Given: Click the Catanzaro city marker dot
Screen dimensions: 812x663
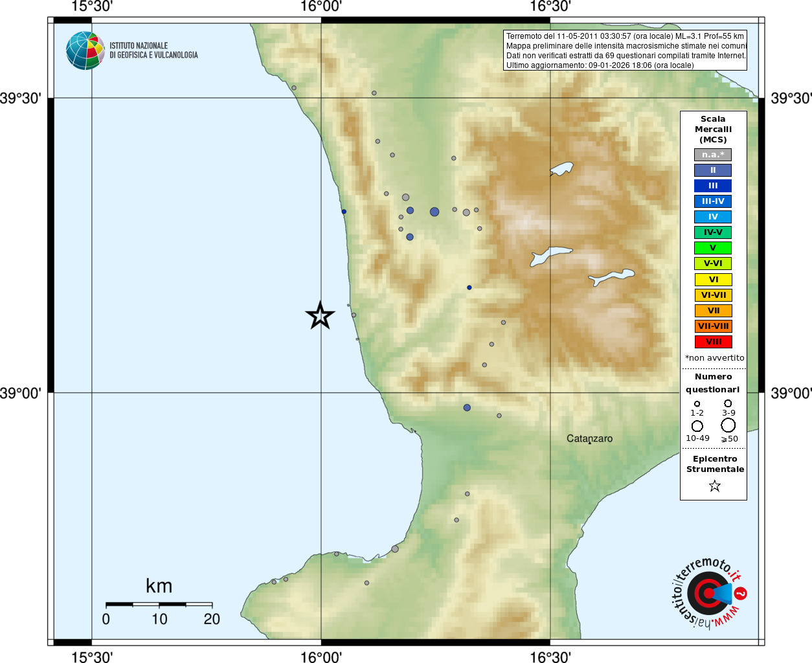Looking at the screenshot, I should (x=589, y=444).
